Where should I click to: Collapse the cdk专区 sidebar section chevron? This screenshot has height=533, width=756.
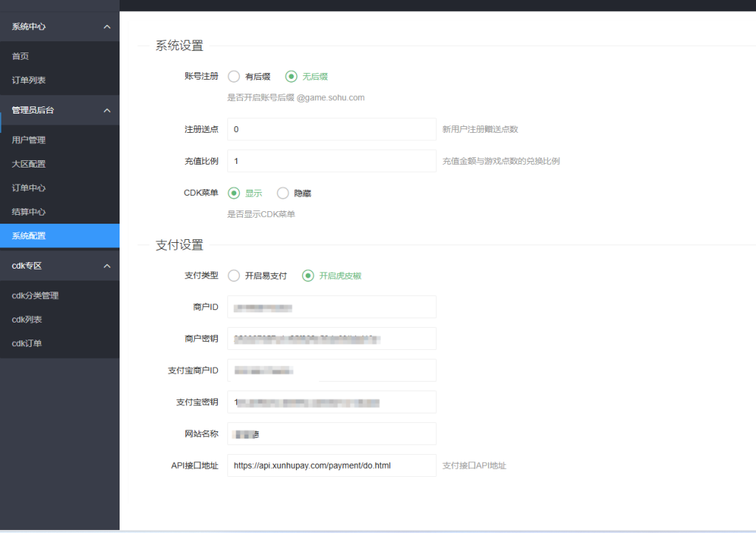(106, 266)
